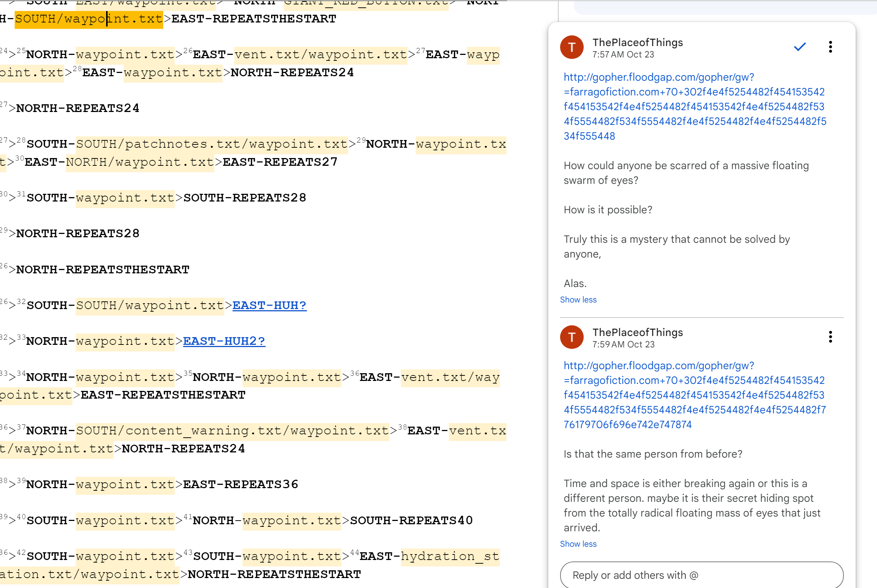Image resolution: width=877 pixels, height=588 pixels.
Task: Open the gopher link in the 7:57 AM comment
Action: (x=693, y=106)
